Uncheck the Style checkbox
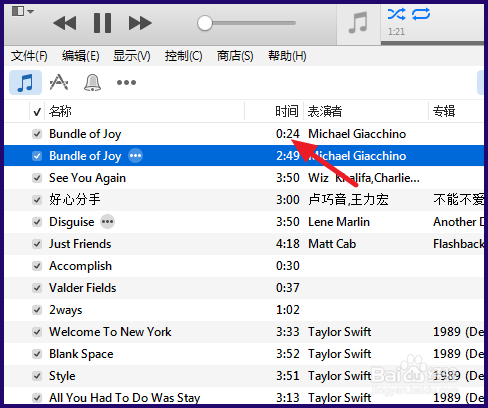Screen dimensions: 488x408 pos(37,376)
